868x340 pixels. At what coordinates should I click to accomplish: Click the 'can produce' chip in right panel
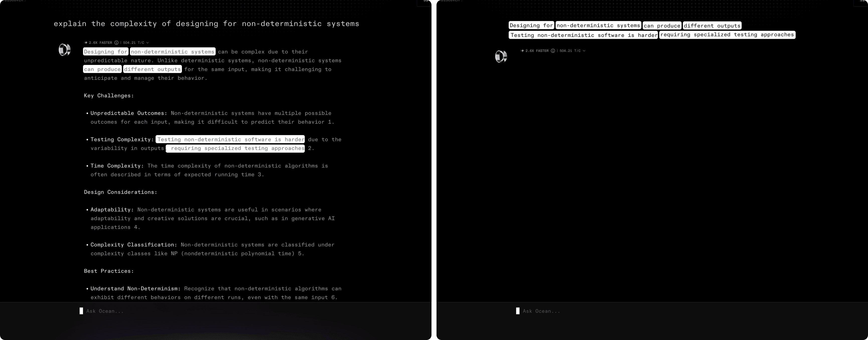pyautogui.click(x=662, y=26)
